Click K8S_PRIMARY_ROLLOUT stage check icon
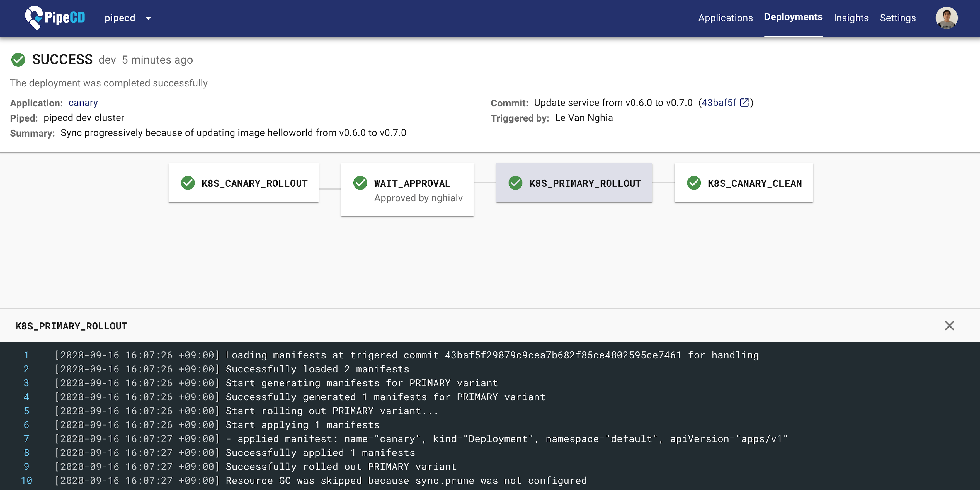The image size is (980, 490). (x=515, y=183)
